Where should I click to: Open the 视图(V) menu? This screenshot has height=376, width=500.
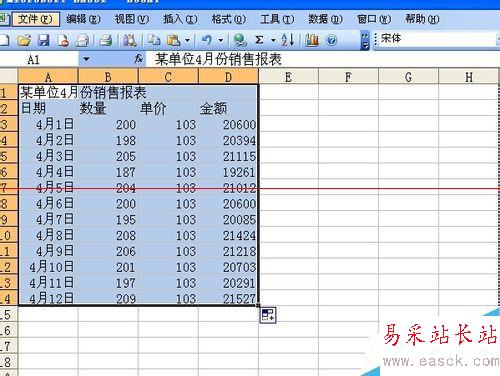click(132, 19)
